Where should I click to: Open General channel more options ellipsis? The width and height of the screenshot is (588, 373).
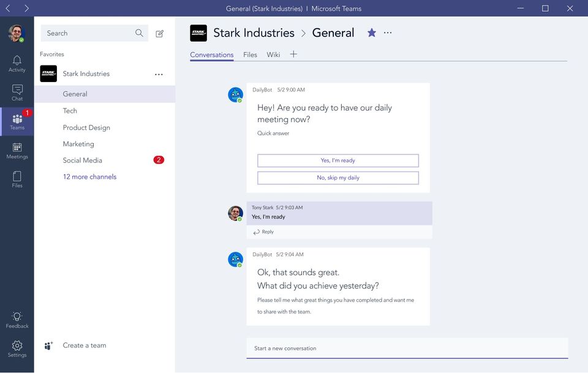pos(388,33)
